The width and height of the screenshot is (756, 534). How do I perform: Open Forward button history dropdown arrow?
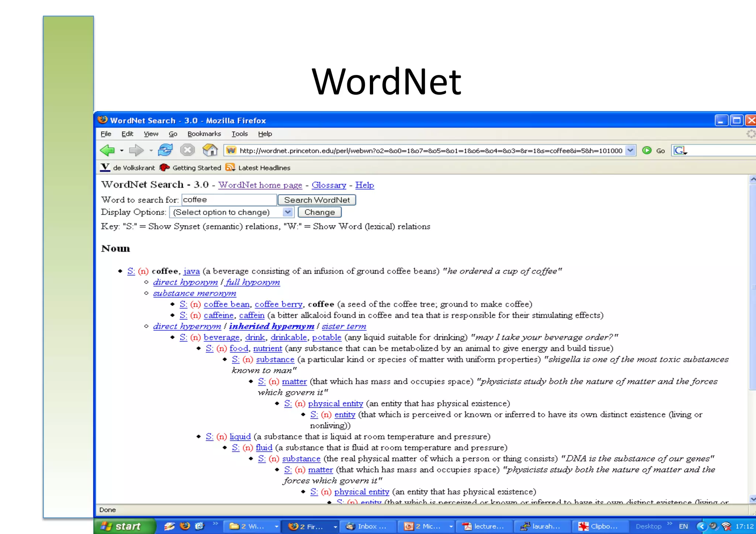pos(151,151)
